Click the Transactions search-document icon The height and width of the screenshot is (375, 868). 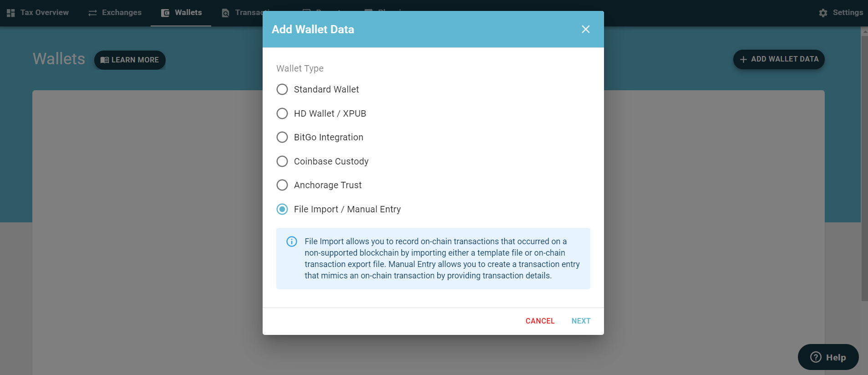coord(225,13)
